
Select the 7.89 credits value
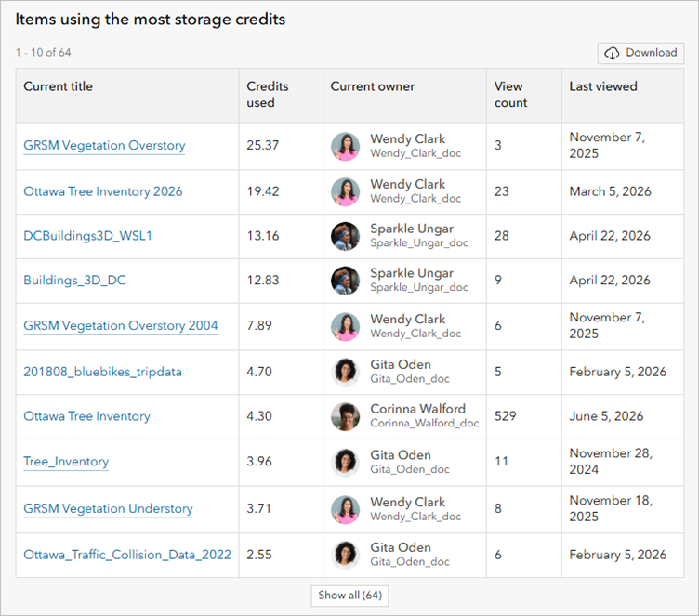point(259,326)
